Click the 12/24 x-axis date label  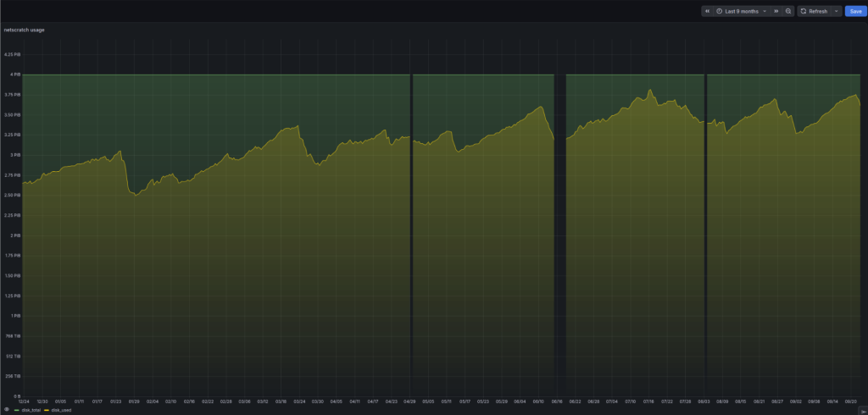click(24, 401)
